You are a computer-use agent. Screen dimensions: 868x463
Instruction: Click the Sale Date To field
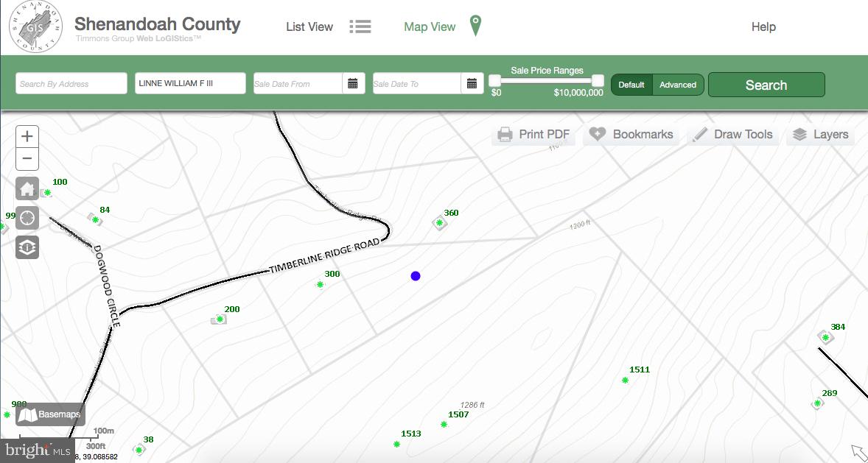click(x=417, y=83)
